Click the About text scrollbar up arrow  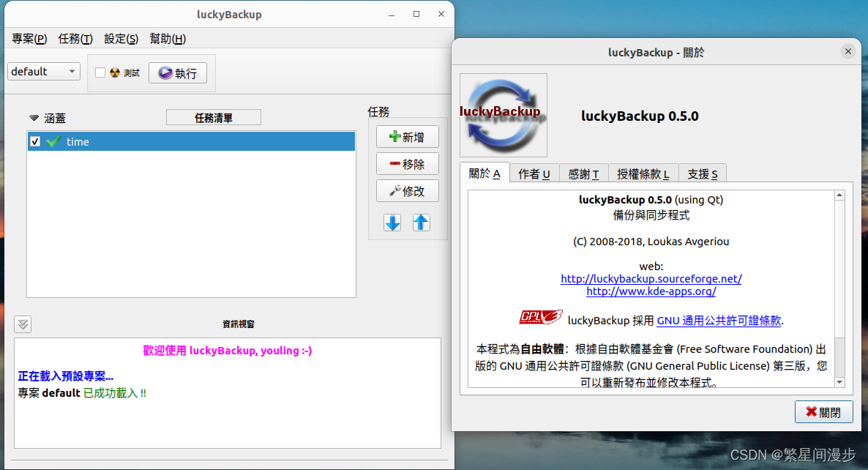pos(839,195)
